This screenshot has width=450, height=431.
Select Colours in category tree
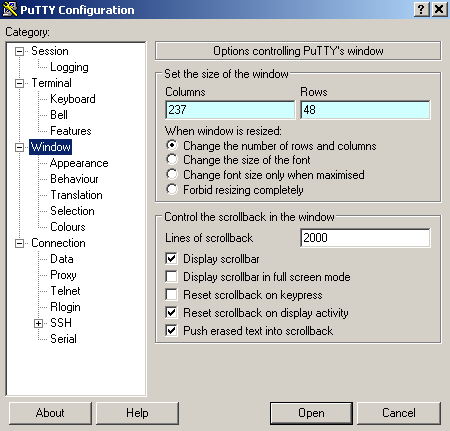(x=68, y=227)
